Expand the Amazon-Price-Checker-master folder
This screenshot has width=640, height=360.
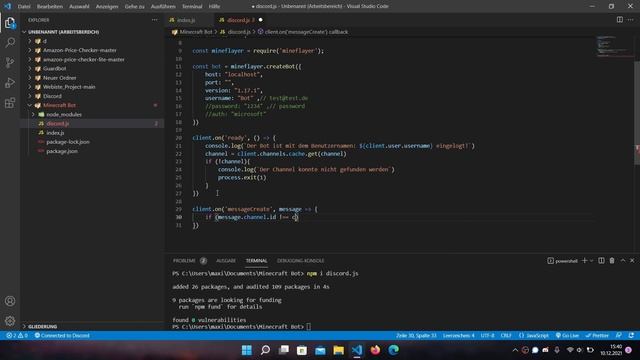[x=80, y=50]
